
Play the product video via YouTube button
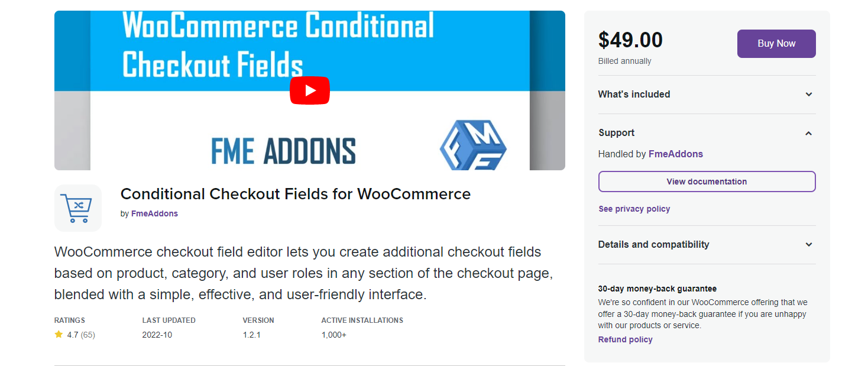[x=309, y=90]
